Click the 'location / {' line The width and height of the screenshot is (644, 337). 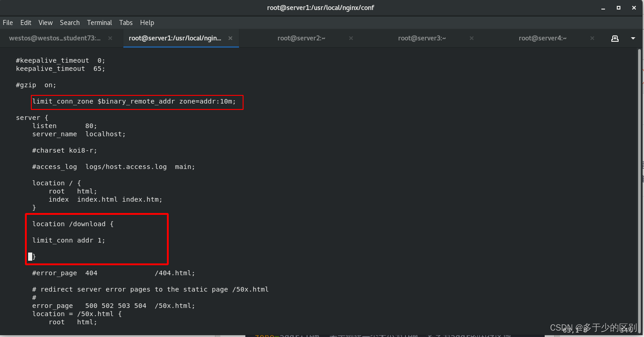(56, 183)
